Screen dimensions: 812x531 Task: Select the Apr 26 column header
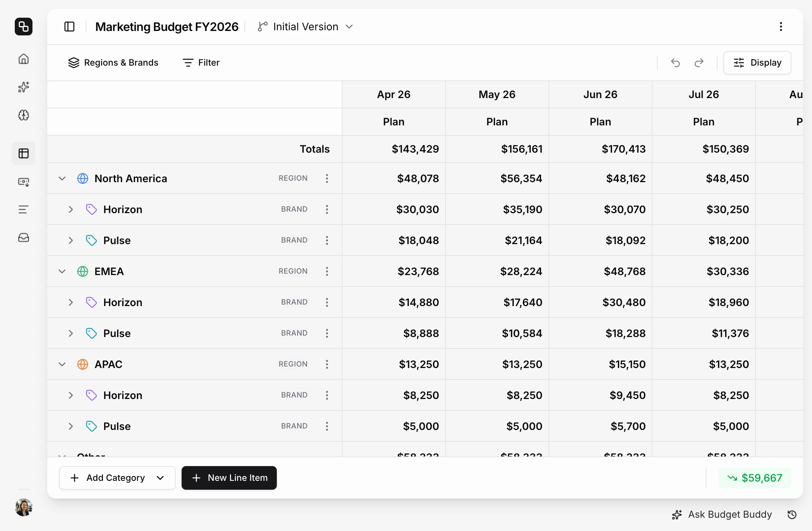[394, 94]
